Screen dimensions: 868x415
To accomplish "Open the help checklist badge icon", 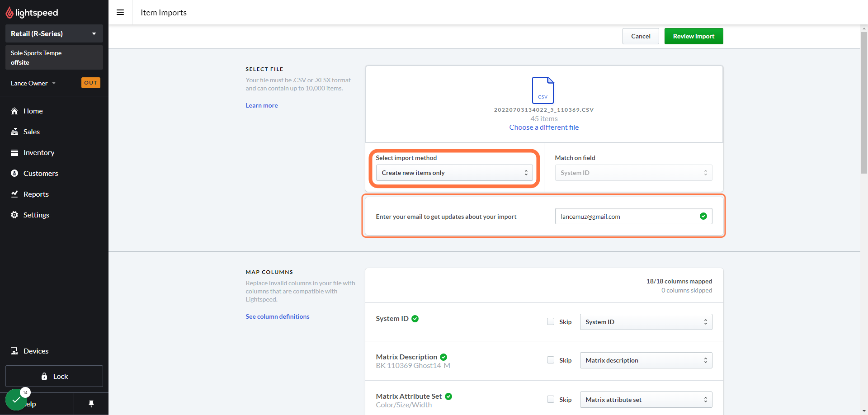I will click(x=17, y=400).
